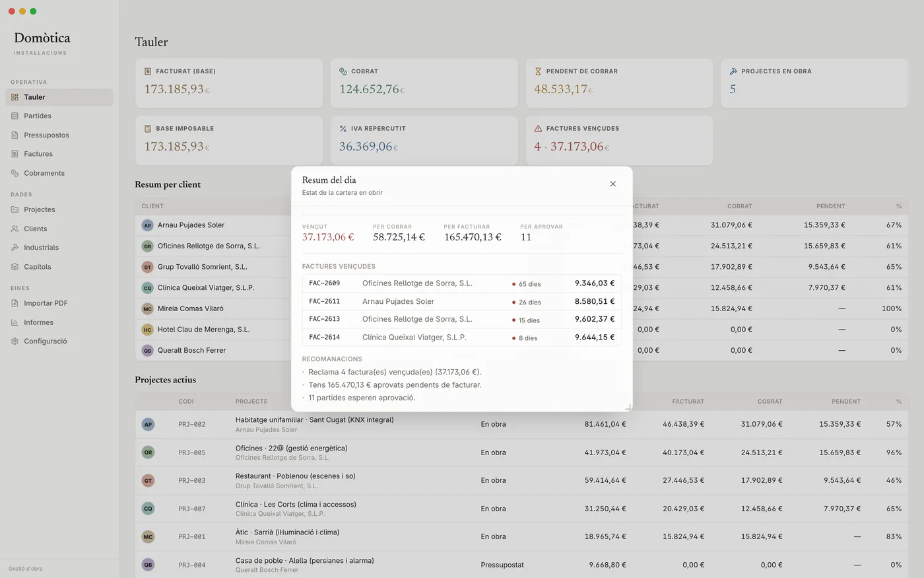Image resolution: width=924 pixels, height=578 pixels.
Task: Select Importar PDF tool
Action: click(x=59, y=303)
